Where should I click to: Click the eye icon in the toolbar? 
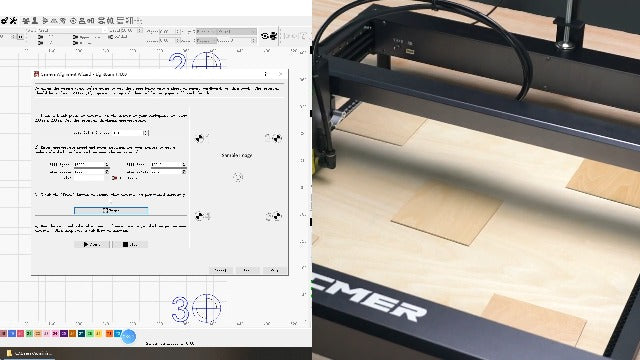(x=264, y=36)
